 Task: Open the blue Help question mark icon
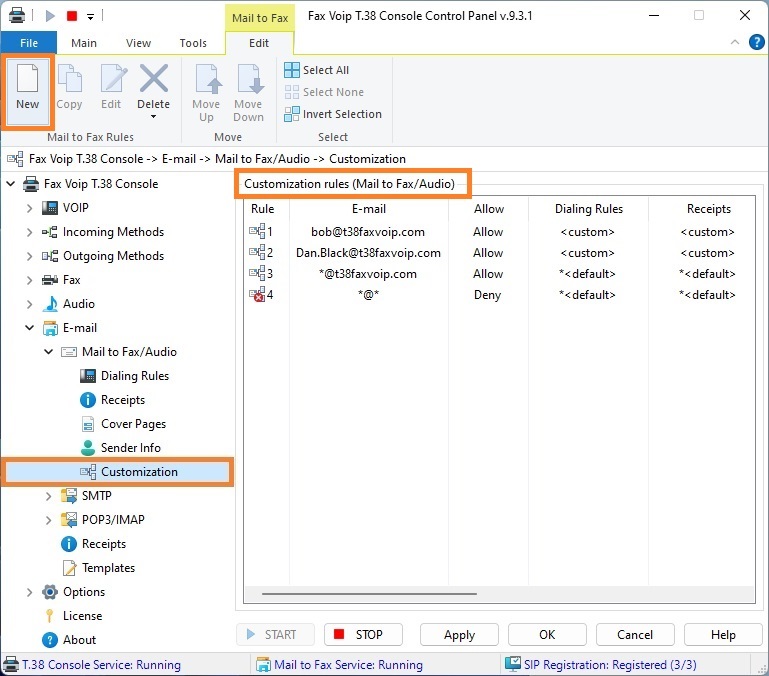coord(756,42)
